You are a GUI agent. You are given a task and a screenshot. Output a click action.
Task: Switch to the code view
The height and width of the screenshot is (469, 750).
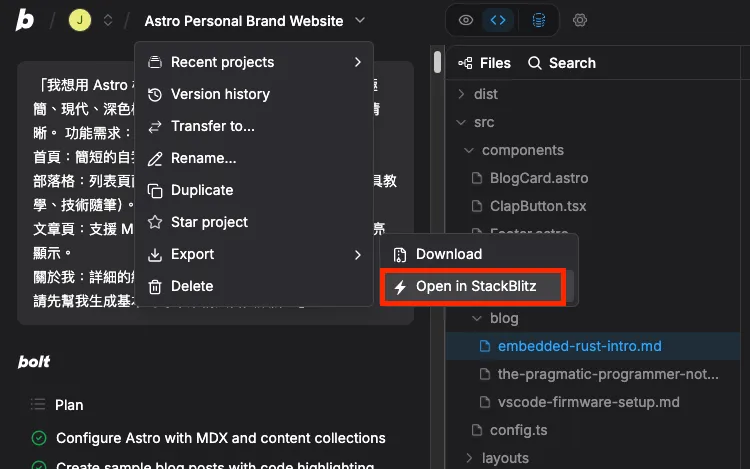pos(498,20)
